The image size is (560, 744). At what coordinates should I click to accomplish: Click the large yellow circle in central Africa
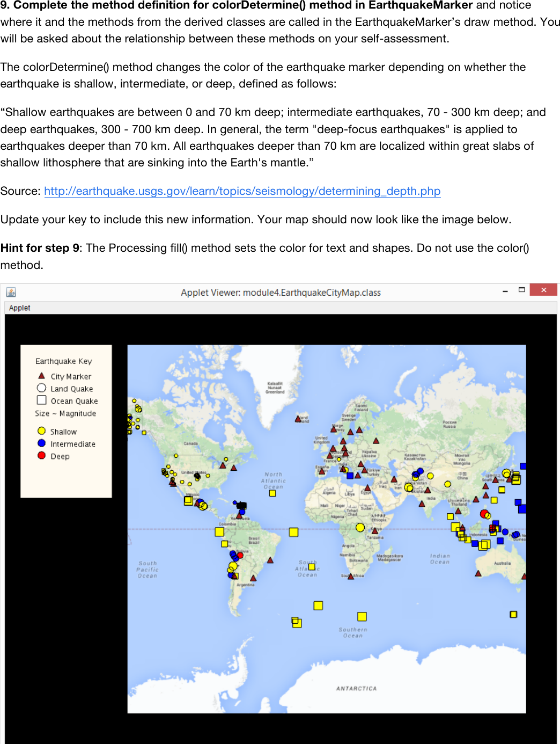[x=360, y=528]
